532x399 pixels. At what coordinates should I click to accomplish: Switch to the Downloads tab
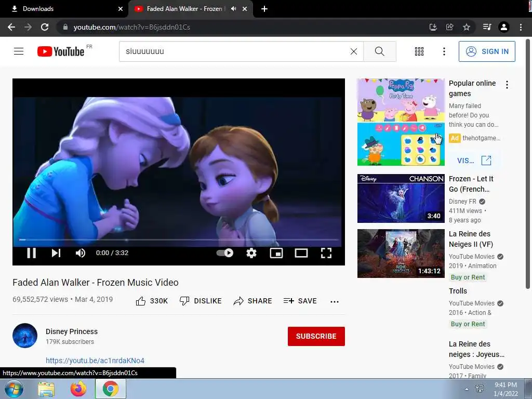point(64,9)
